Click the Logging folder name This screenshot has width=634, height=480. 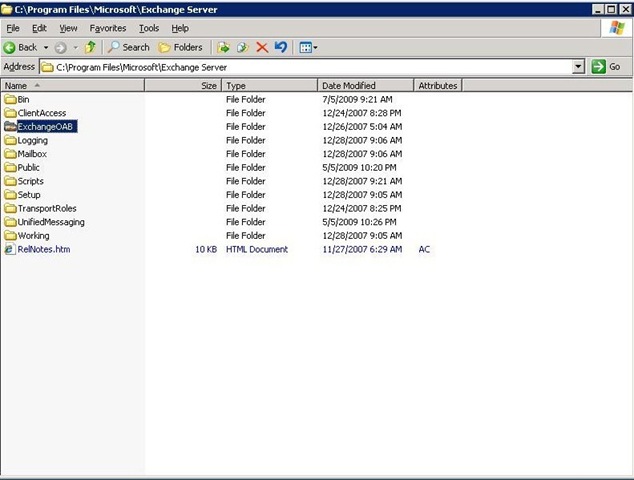(x=32, y=140)
